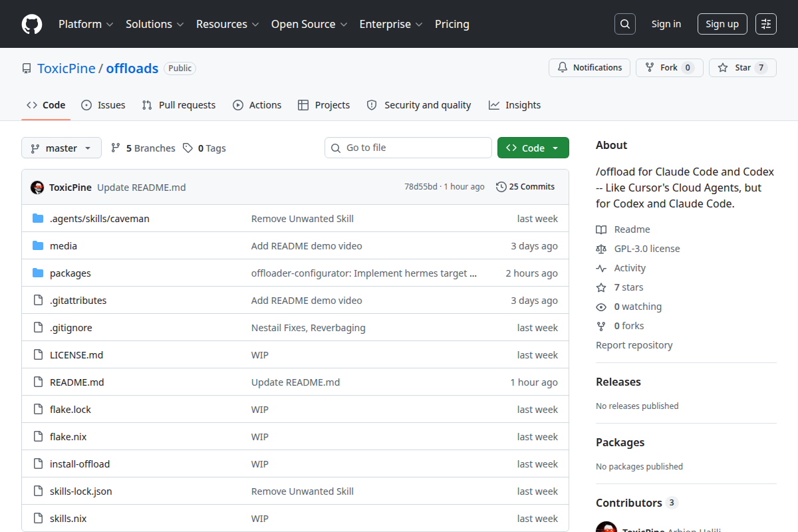The width and height of the screenshot is (798, 532).
Task: Click Sign in link
Action: 666,24
